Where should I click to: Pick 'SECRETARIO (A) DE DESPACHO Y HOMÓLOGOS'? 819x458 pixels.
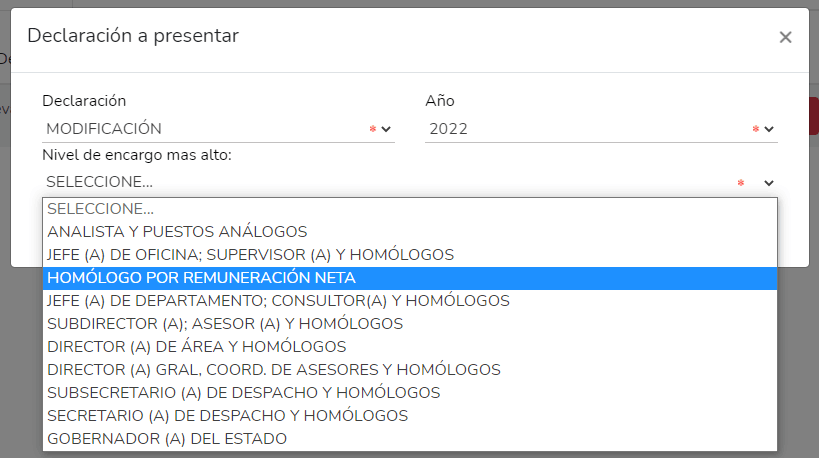click(x=227, y=416)
